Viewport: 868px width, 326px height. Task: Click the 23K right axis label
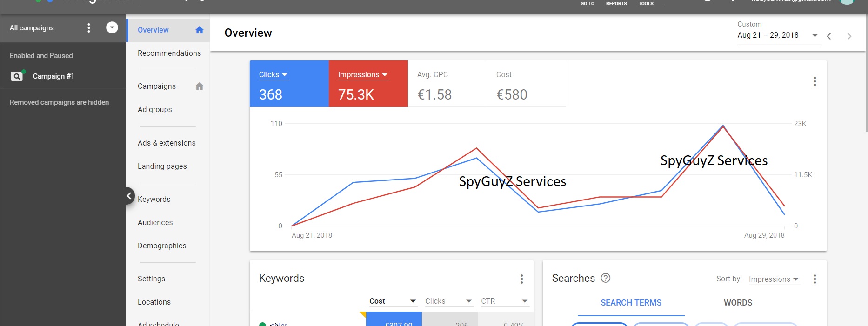[x=800, y=124]
